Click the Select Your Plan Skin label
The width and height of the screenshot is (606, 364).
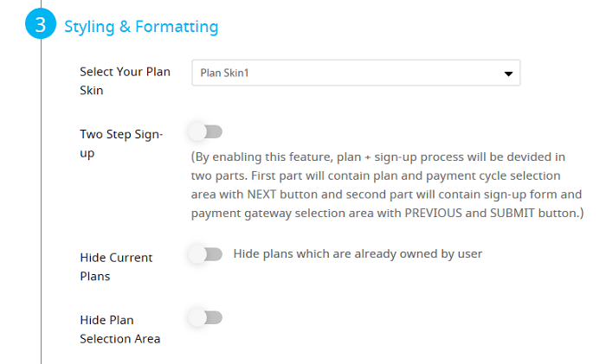[x=125, y=81]
